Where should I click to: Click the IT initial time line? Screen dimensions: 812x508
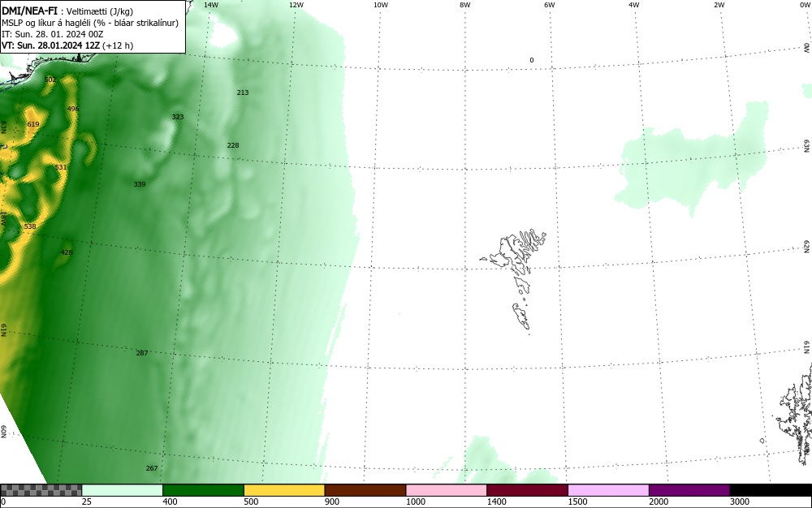[52, 34]
